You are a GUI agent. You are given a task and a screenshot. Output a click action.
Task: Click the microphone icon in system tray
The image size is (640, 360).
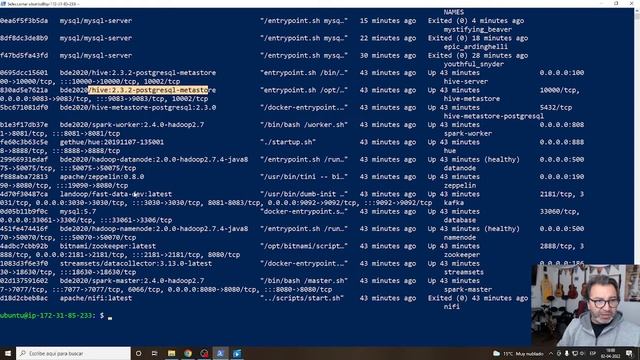(567, 353)
